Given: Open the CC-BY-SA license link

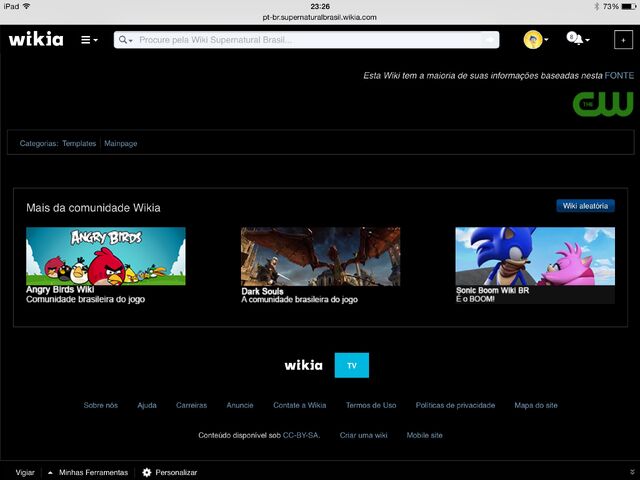Looking at the screenshot, I should [301, 435].
